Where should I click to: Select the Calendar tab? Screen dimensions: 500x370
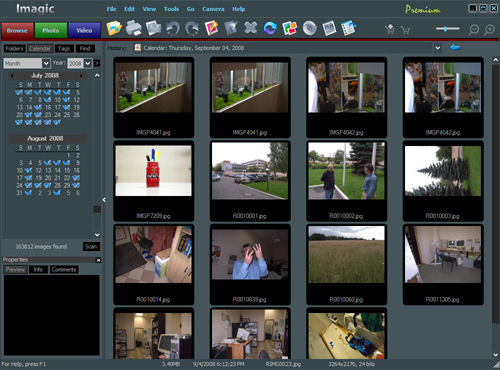40,49
